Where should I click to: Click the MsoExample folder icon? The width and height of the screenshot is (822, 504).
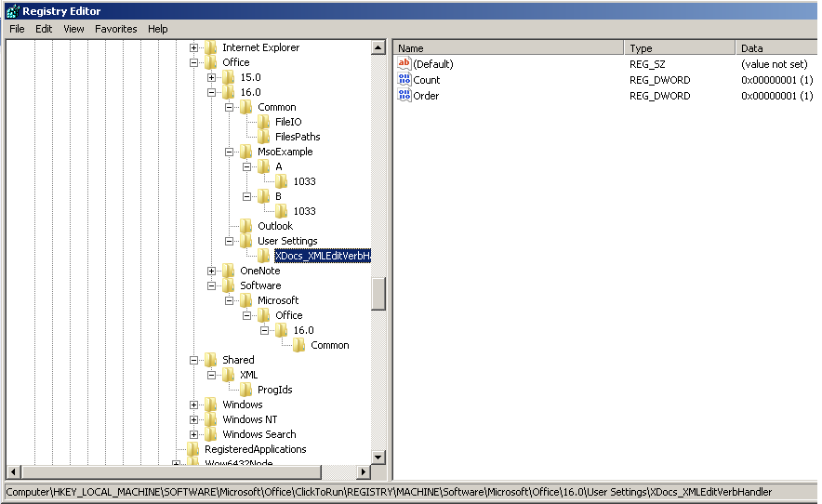tap(245, 153)
